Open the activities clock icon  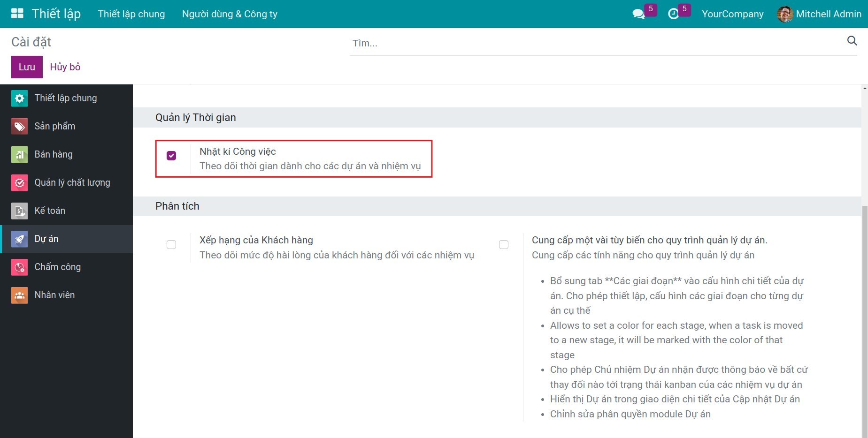pos(673,14)
